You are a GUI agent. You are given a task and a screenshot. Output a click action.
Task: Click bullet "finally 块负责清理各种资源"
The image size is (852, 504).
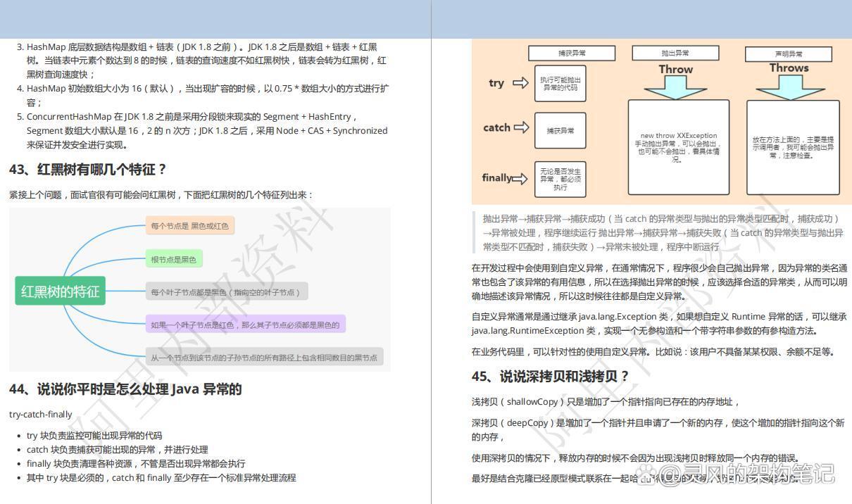[136, 464]
